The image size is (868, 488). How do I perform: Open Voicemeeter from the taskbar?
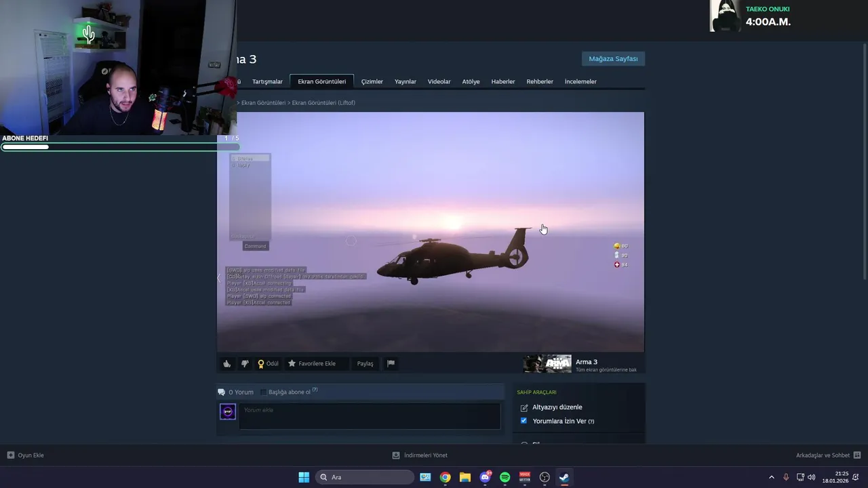[525, 477]
